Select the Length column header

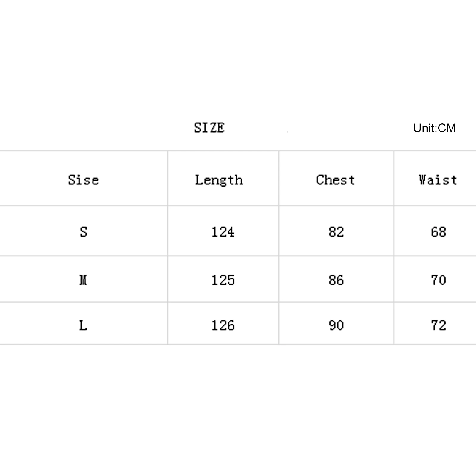tap(219, 180)
